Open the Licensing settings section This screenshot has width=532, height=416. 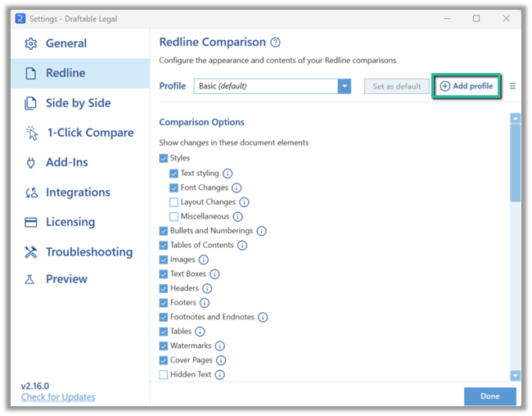click(x=80, y=222)
